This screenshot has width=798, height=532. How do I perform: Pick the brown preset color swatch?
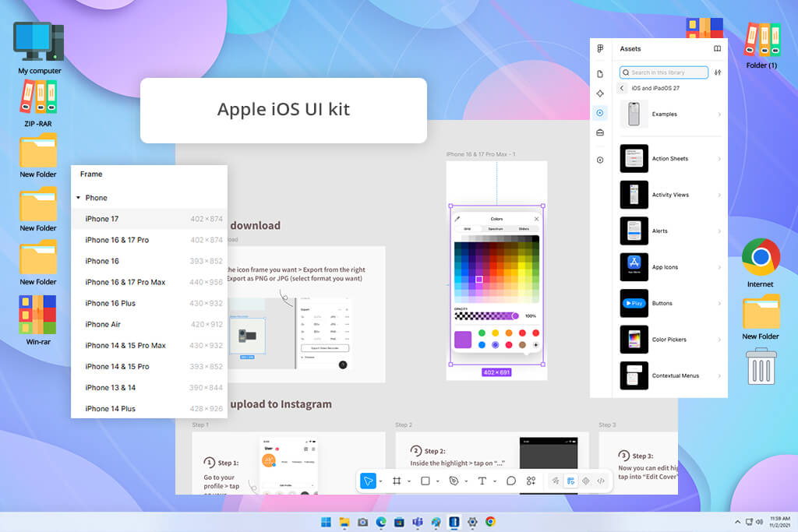tap(522, 345)
